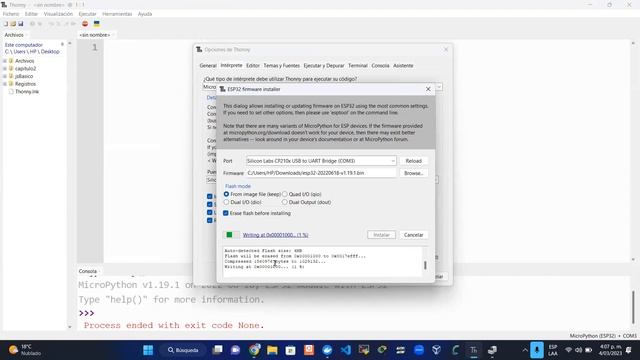Image resolution: width=640 pixels, height=360 pixels.
Task: Open interpreter type dropdown in Opciones de Thonny
Action: [439, 87]
